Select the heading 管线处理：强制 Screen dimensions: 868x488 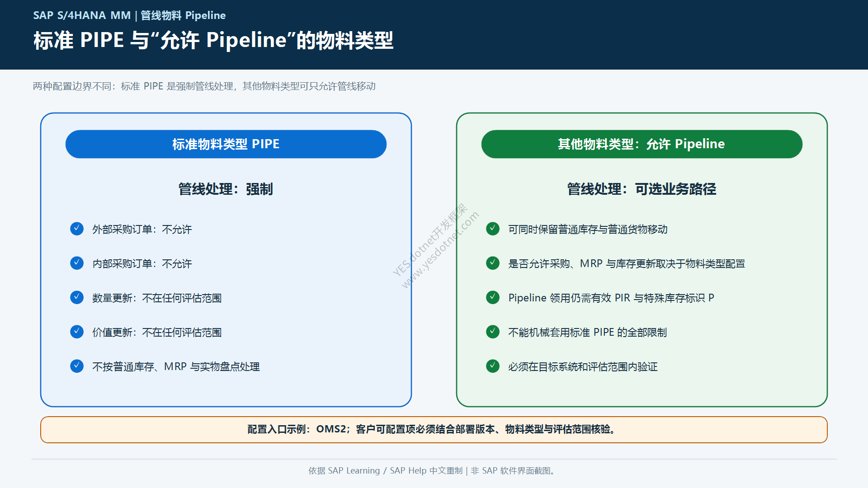coord(226,189)
